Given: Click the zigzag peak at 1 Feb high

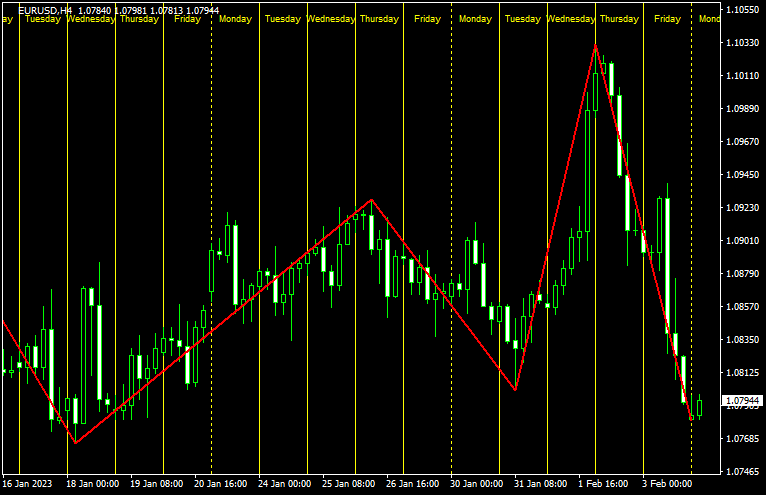Looking at the screenshot, I should pos(596,45).
